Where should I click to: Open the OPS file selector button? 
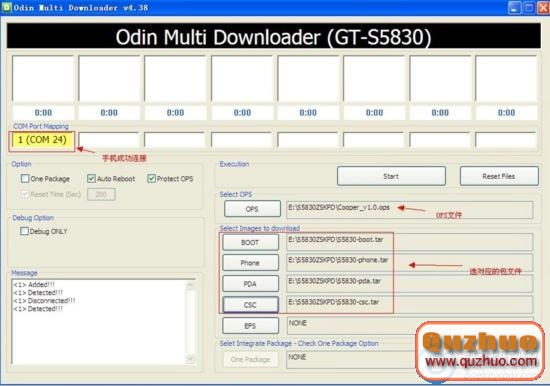pyautogui.click(x=252, y=209)
